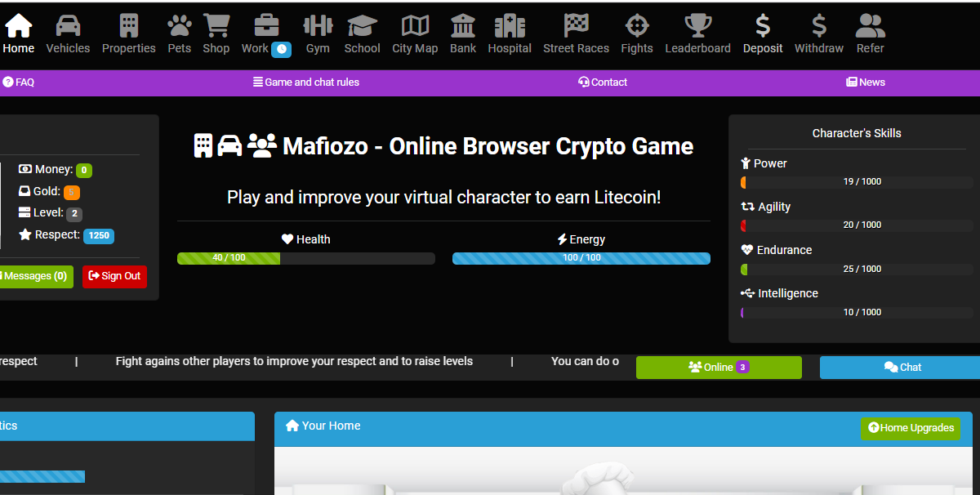This screenshot has width=980, height=495.
Task: Click the Energy progress bar
Action: click(x=581, y=258)
